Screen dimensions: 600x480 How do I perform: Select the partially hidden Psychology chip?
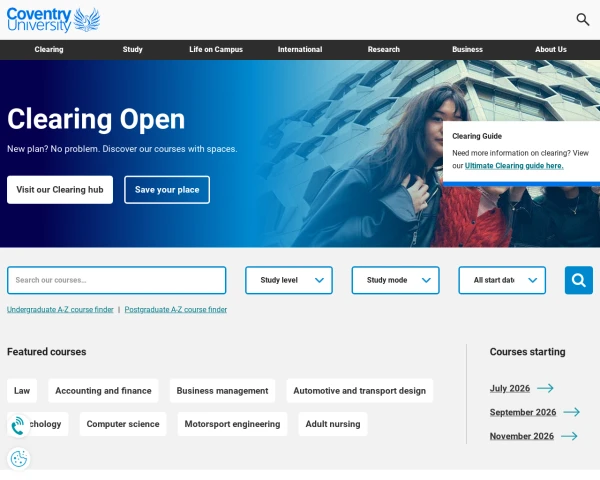click(48, 424)
